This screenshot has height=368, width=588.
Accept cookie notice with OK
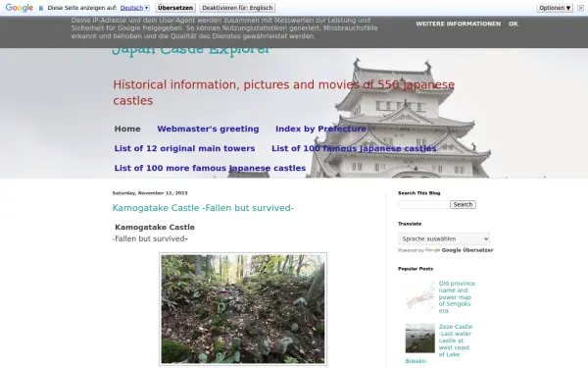click(x=513, y=24)
